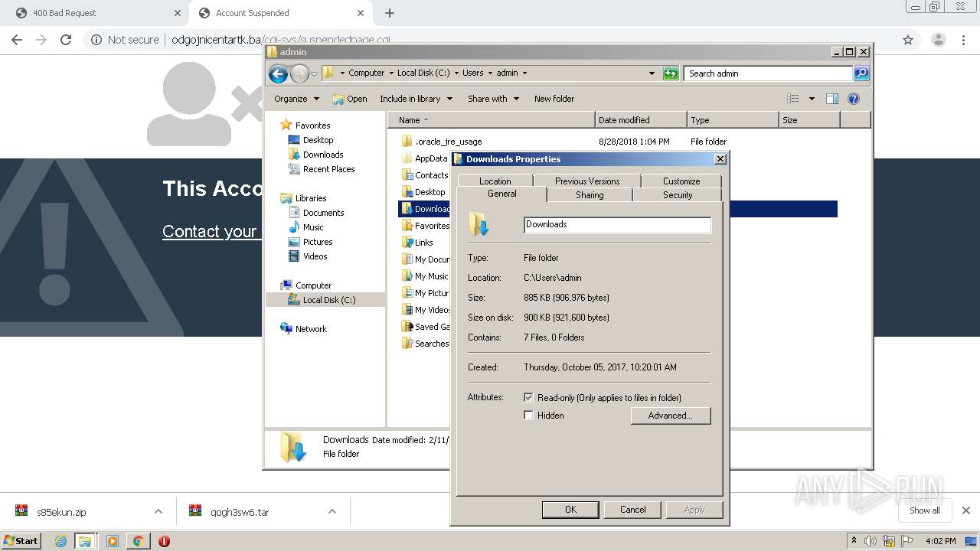Toggle the Read-only attribute checkbox

pos(528,398)
